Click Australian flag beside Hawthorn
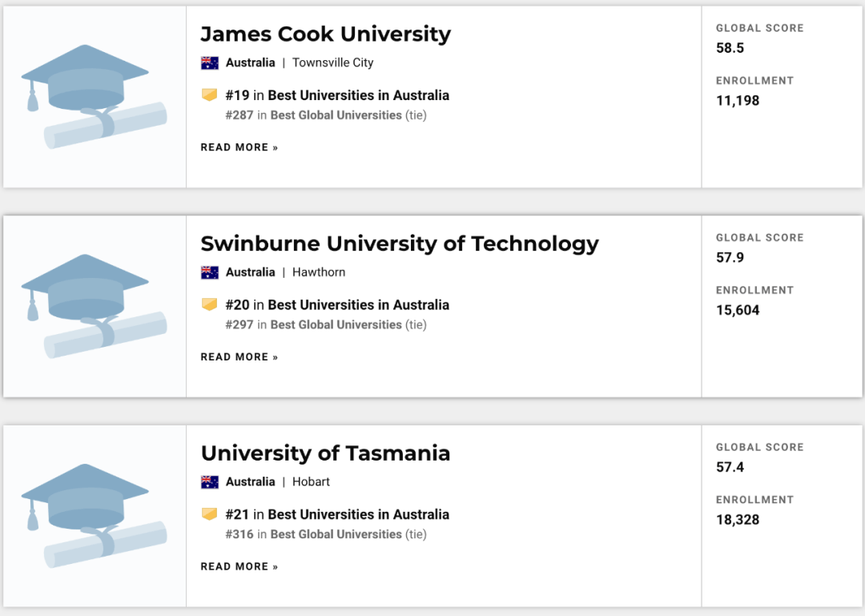The height and width of the screenshot is (616, 865). point(210,272)
